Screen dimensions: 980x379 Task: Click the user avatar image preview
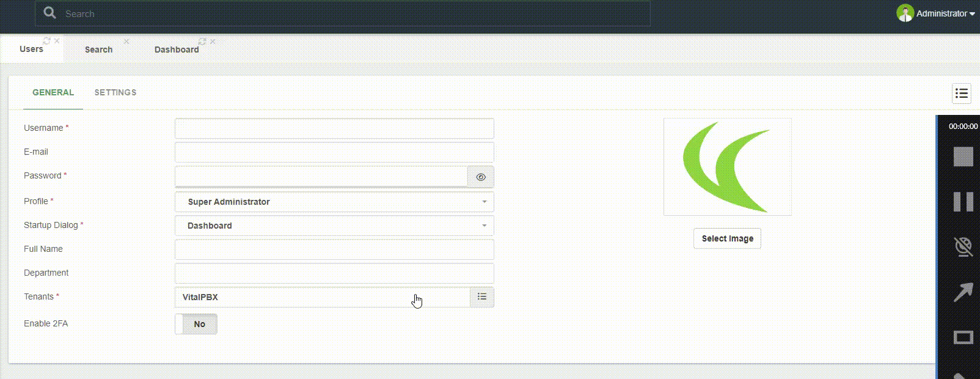[727, 167]
